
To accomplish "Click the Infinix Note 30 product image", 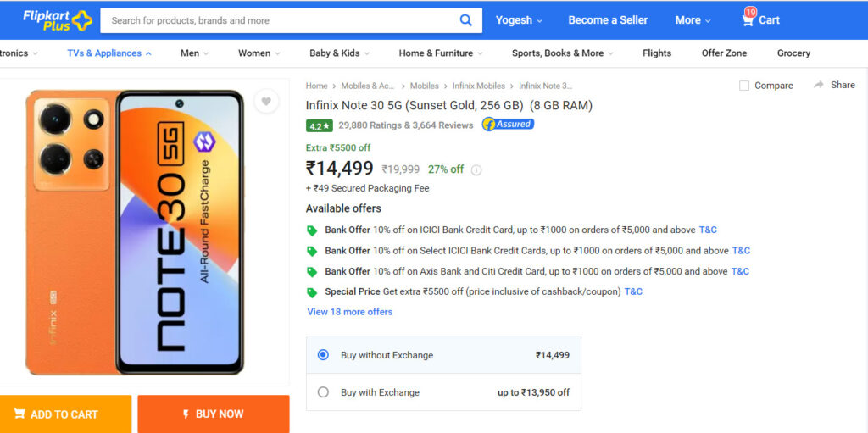I will pyautogui.click(x=135, y=232).
